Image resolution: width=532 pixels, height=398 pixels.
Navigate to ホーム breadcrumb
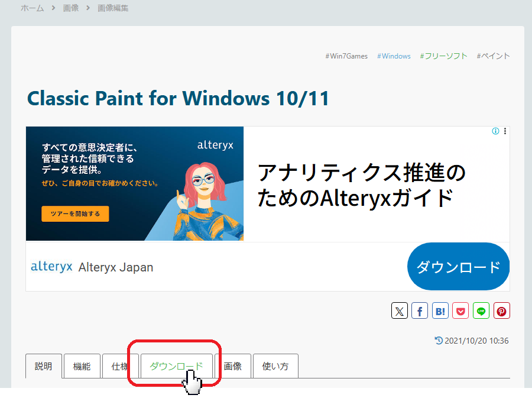click(x=32, y=8)
